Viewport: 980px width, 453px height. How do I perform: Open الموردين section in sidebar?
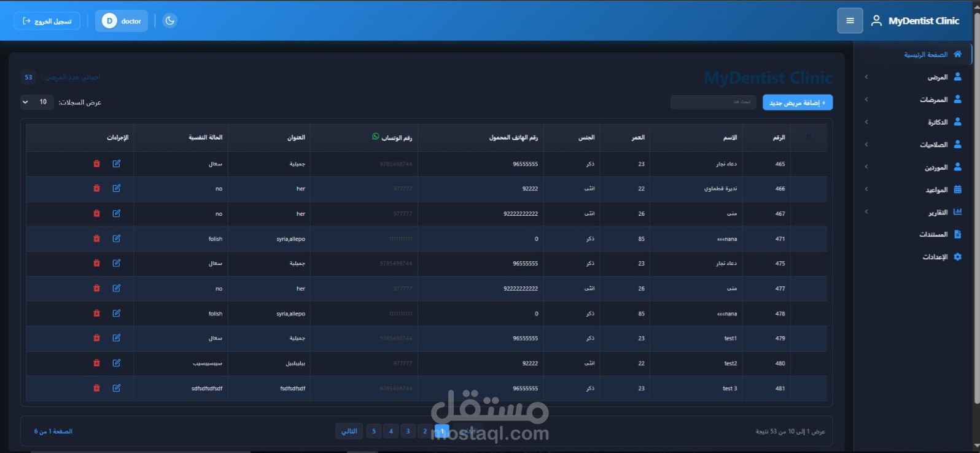coord(914,167)
